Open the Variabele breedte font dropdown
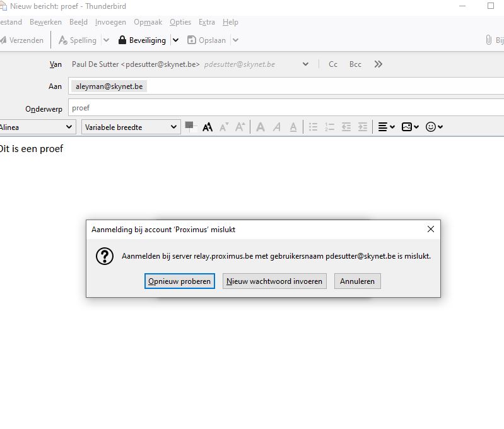The width and height of the screenshot is (504, 429). click(131, 127)
